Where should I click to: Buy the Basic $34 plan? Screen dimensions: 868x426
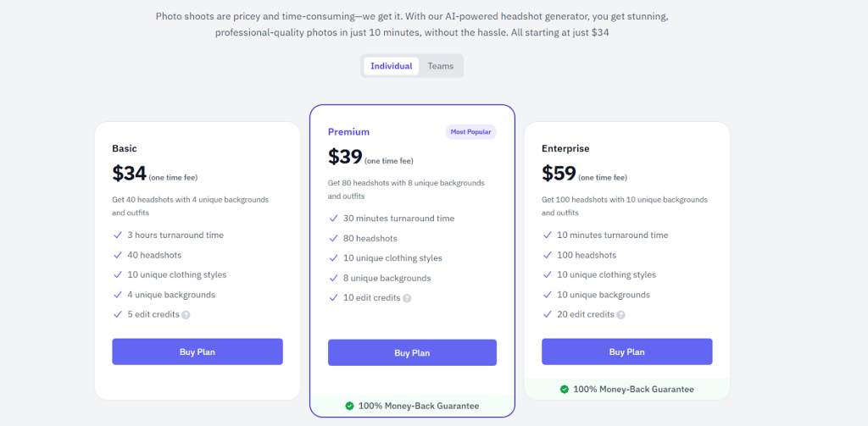point(198,351)
